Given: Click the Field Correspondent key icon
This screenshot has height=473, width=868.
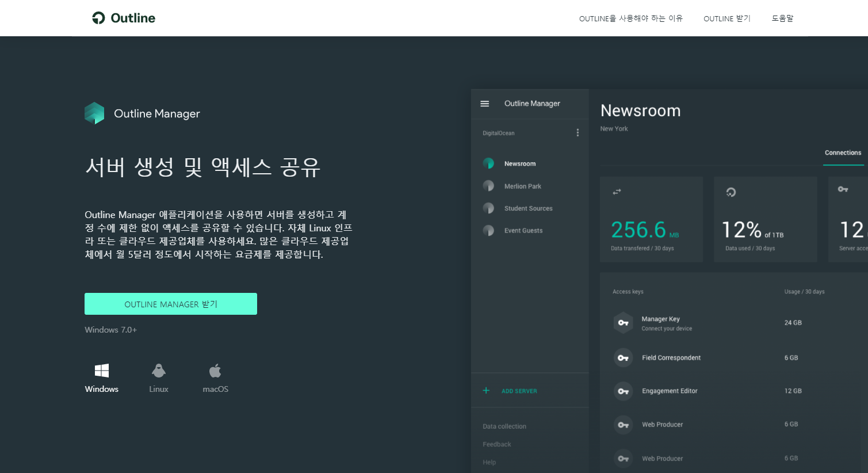Looking at the screenshot, I should coord(623,358).
